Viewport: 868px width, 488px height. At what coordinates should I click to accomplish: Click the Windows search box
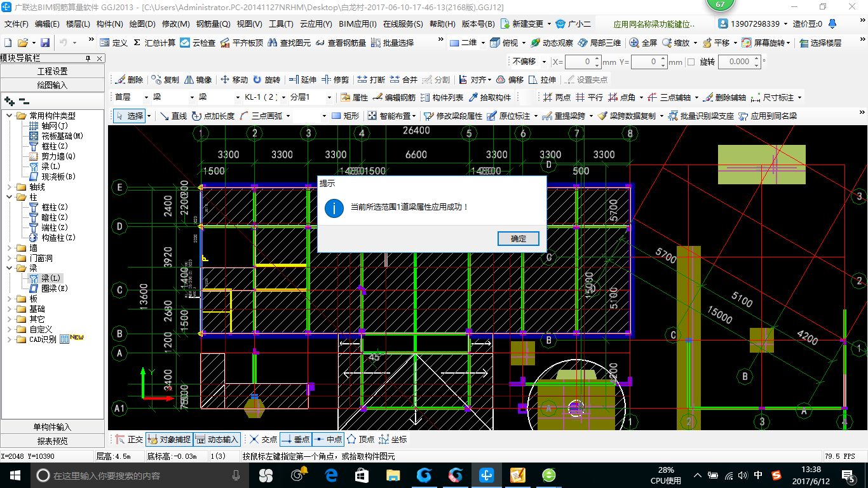click(x=140, y=475)
